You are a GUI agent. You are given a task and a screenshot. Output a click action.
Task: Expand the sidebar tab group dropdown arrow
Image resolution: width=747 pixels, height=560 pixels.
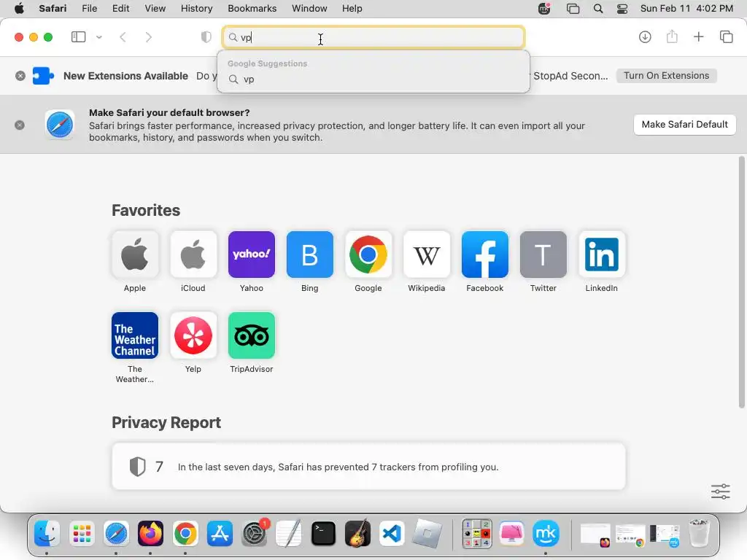[99, 37]
